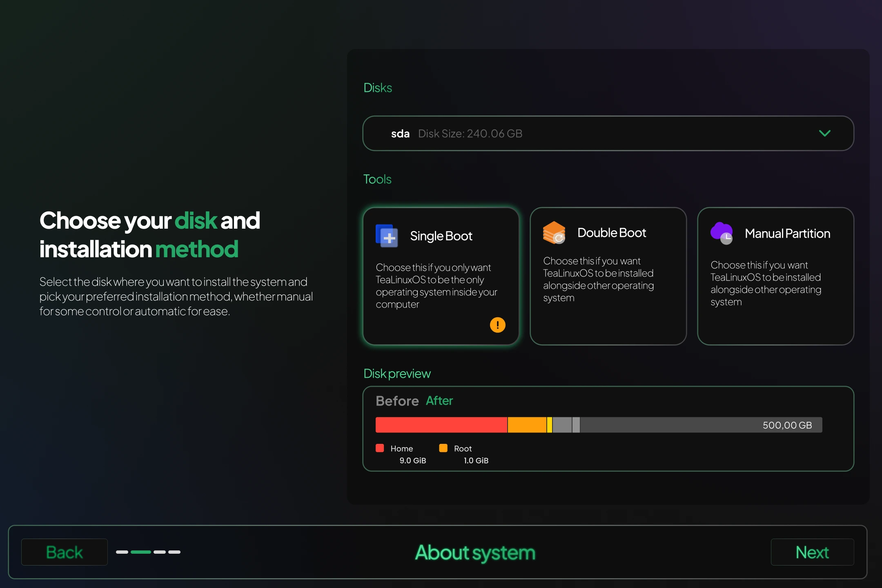Click the Single Boot plus icon

pyautogui.click(x=387, y=236)
